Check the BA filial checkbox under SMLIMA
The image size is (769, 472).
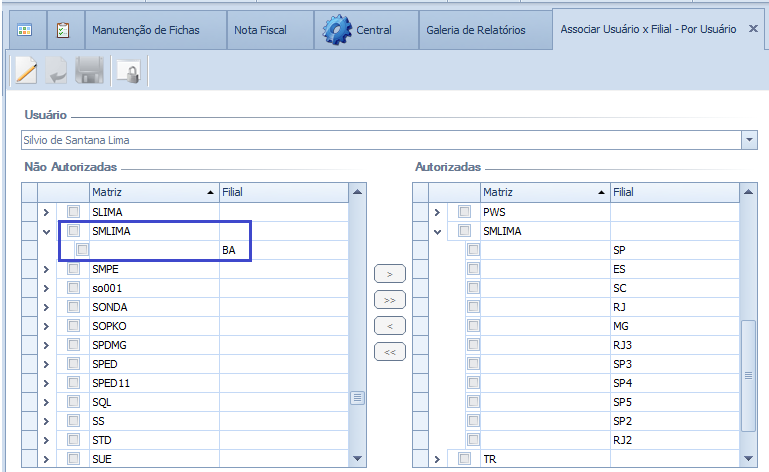point(82,251)
